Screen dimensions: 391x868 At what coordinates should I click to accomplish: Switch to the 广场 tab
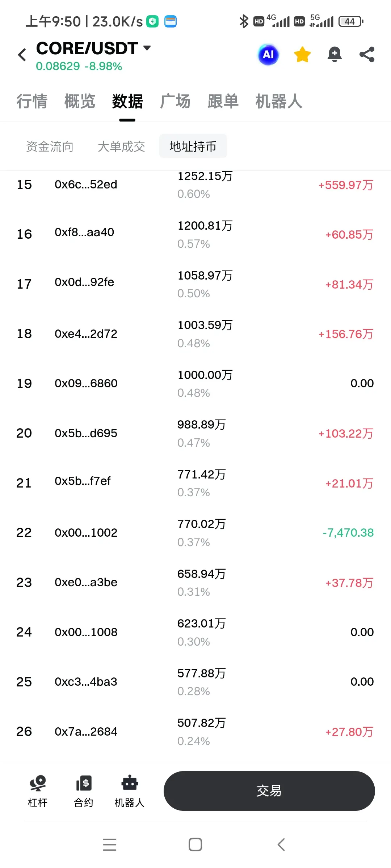tap(175, 101)
